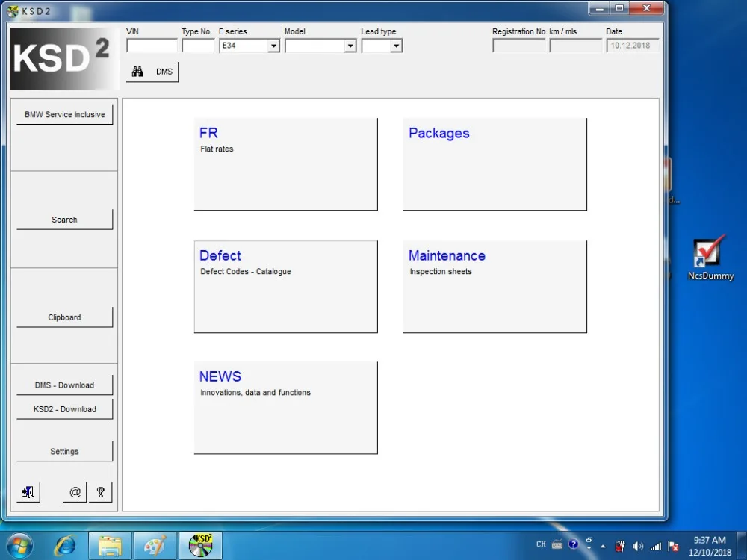
Task: Open Paint from the taskbar
Action: 155,546
